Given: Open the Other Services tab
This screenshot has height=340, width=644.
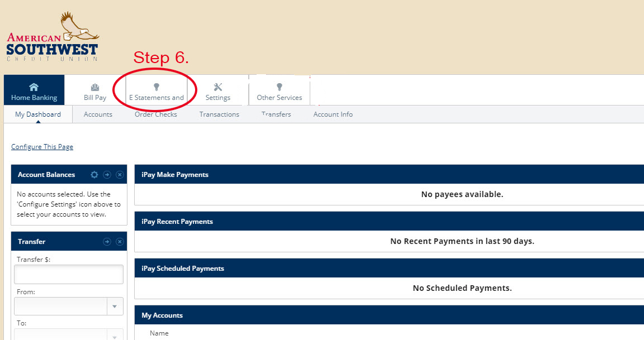Looking at the screenshot, I should (x=280, y=90).
